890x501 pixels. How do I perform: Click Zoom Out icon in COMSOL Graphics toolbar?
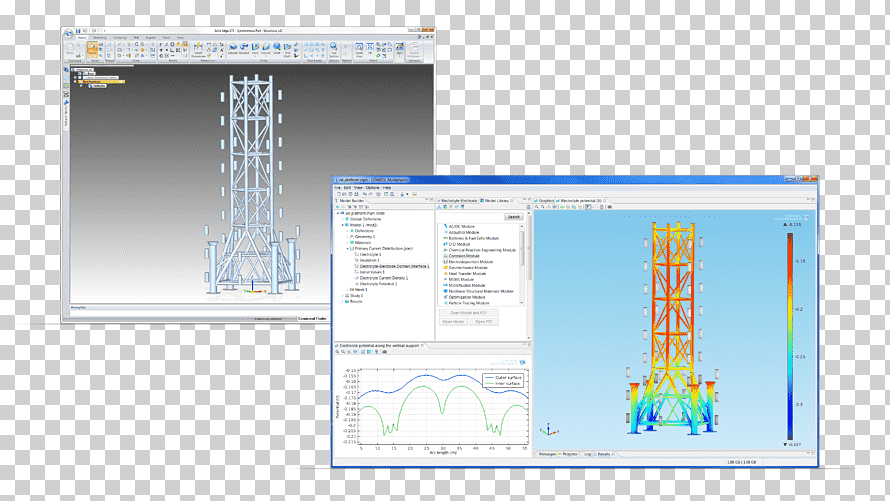tap(543, 207)
